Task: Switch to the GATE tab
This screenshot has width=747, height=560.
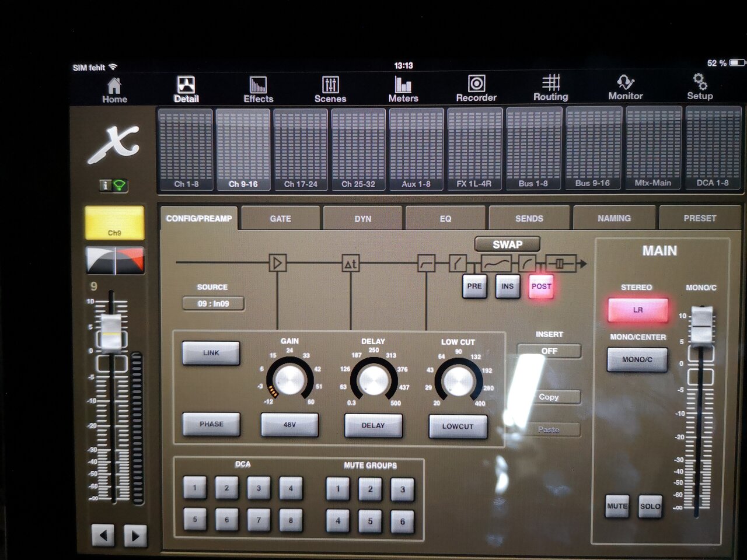Action: click(280, 218)
